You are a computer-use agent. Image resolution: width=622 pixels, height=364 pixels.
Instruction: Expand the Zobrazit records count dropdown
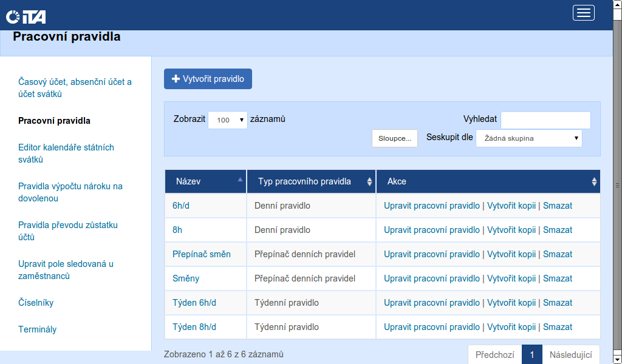(x=227, y=120)
